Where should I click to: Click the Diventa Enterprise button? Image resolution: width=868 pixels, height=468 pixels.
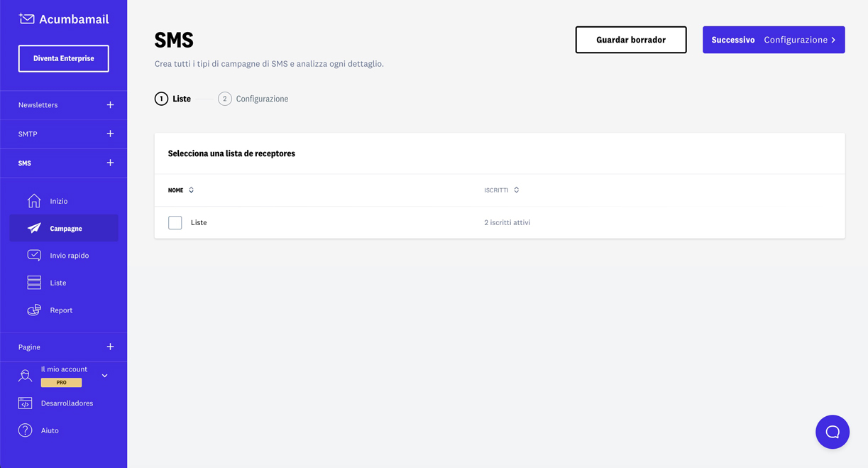[63, 58]
